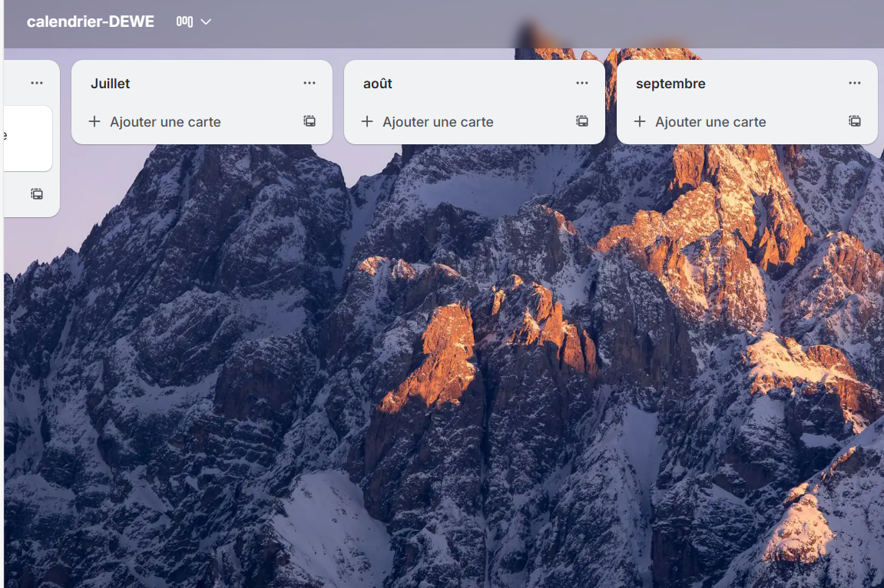This screenshot has width=884, height=588.
Task: Open the board view switcher icon
Action: click(x=184, y=21)
